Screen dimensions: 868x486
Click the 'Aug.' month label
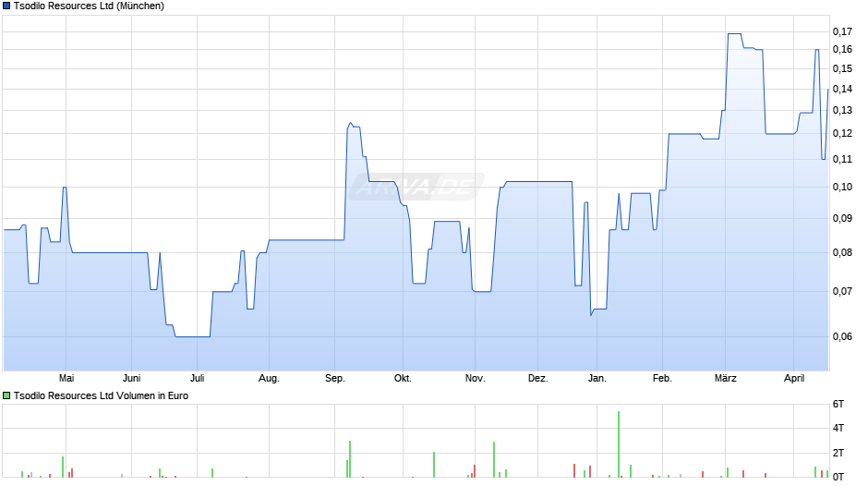[x=269, y=378]
